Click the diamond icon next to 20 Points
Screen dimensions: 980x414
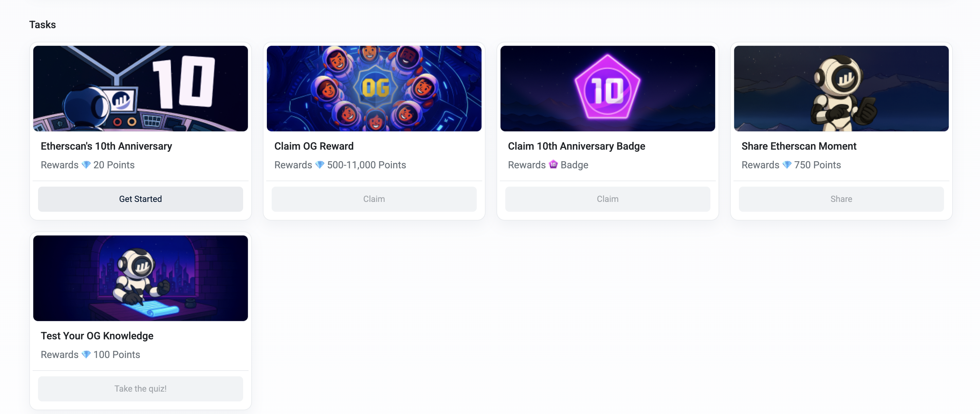click(x=86, y=165)
